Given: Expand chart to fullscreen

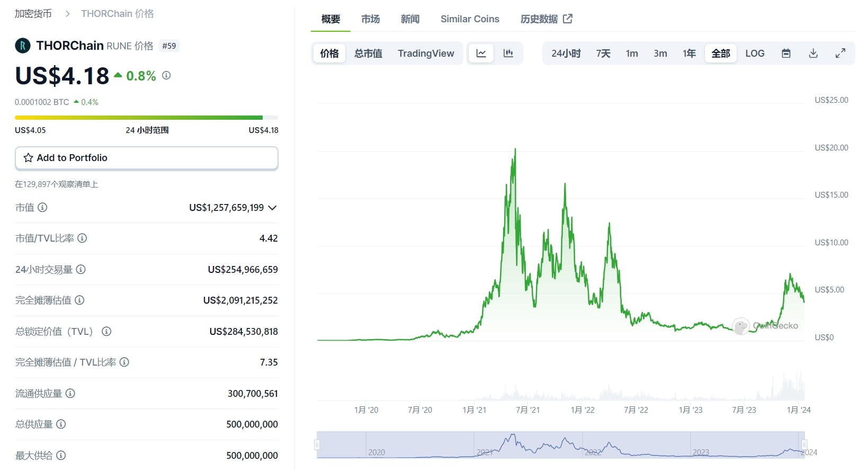Looking at the screenshot, I should (840, 54).
